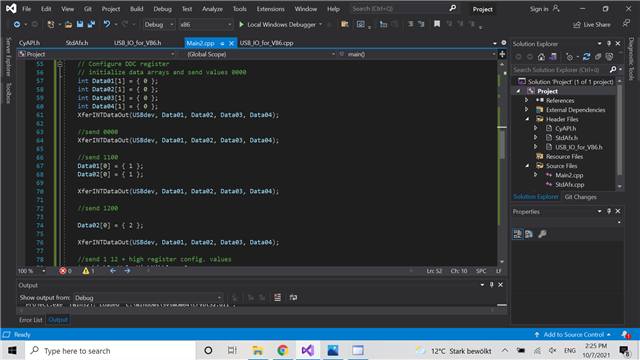Pin the Main2.cpp tab
This screenshot has height=360, width=640.
click(x=222, y=43)
